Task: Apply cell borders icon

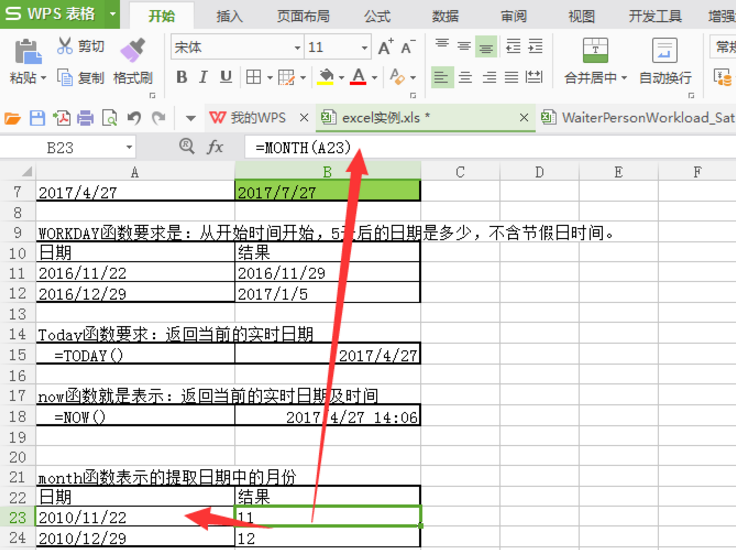Action: [x=253, y=77]
